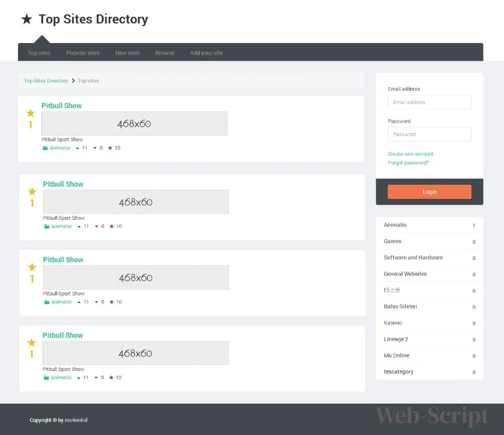Image resolution: width=504 pixels, height=435 pixels.
Task: Click the folder icon in the first listing
Action: pos(45,148)
